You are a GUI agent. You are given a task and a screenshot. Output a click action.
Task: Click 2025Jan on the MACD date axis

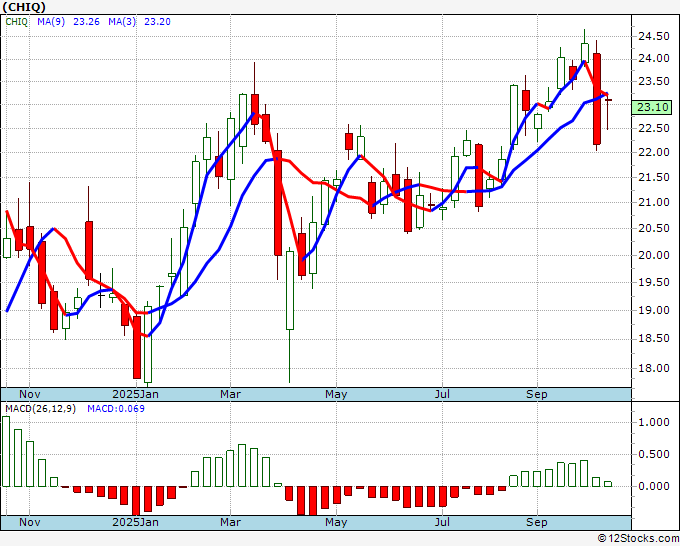point(135,522)
